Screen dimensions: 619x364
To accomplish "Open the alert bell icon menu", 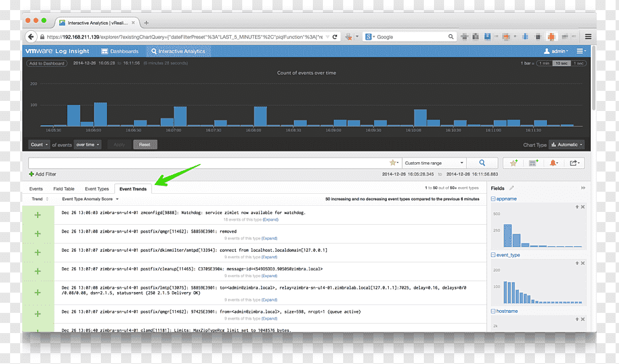I will coord(554,163).
